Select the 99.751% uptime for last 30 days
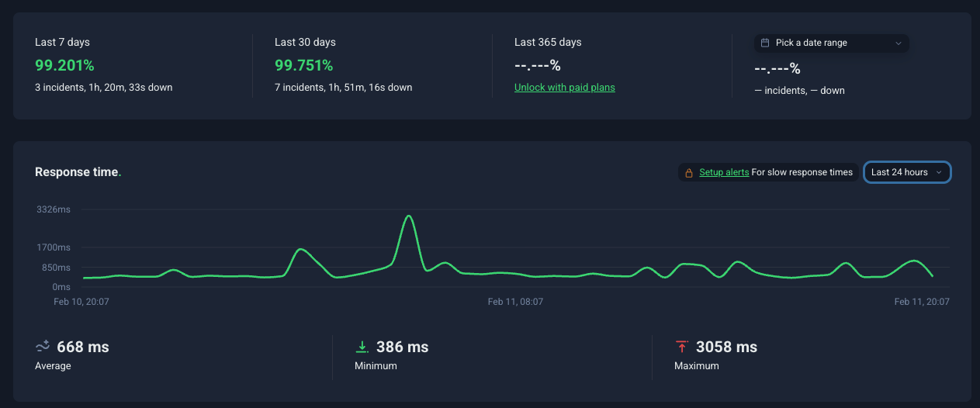The image size is (980, 408). pyautogui.click(x=304, y=65)
